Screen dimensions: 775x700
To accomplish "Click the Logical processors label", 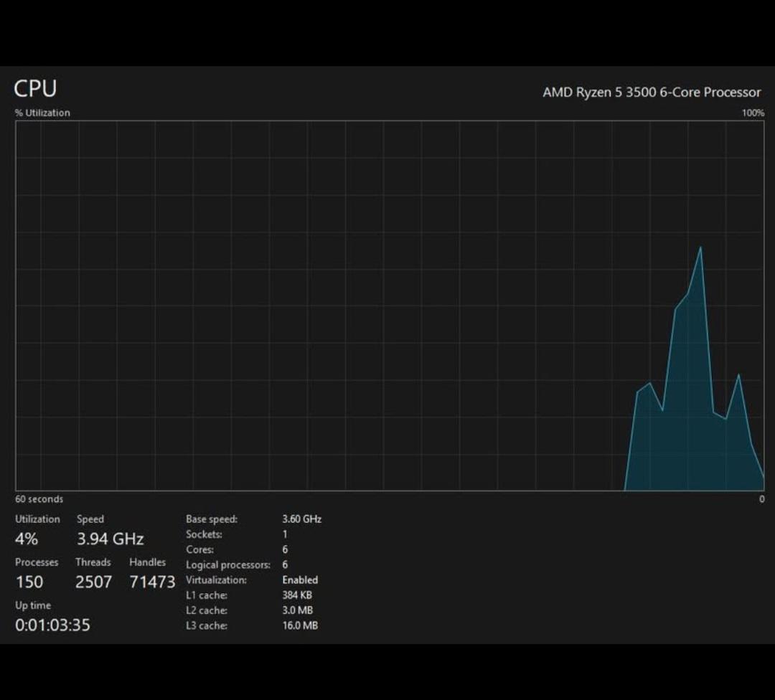I will [x=228, y=564].
